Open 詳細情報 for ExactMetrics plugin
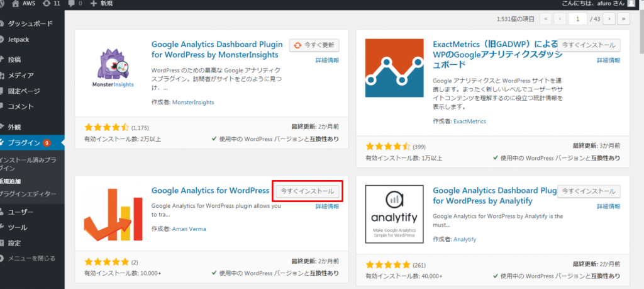644x289 pixels. click(x=609, y=60)
